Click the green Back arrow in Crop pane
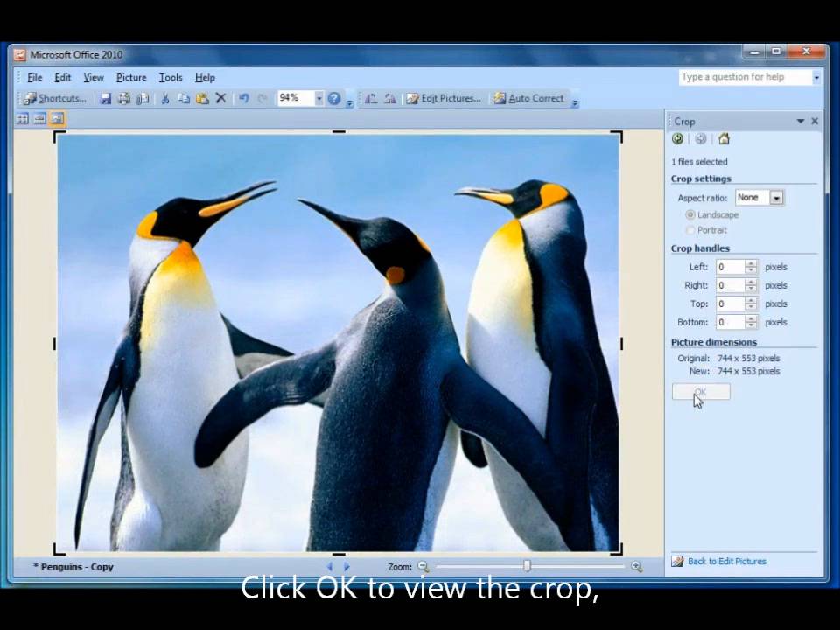The width and height of the screenshot is (840, 630). click(677, 139)
